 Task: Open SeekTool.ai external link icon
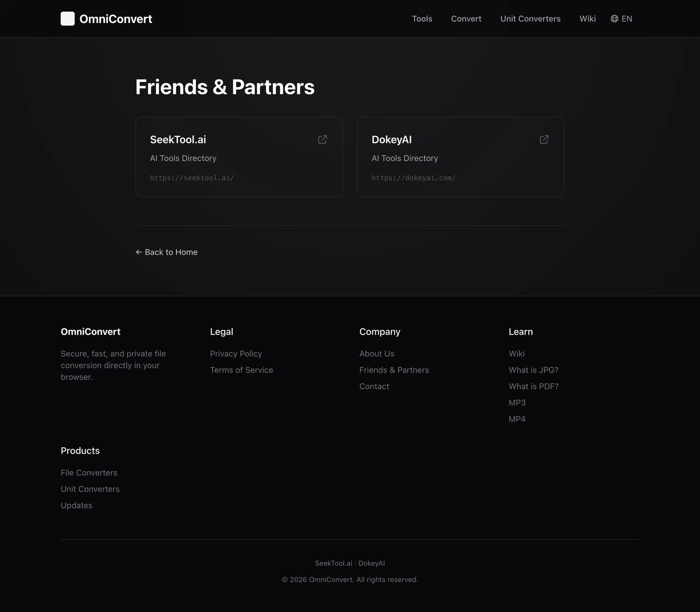[322, 140]
